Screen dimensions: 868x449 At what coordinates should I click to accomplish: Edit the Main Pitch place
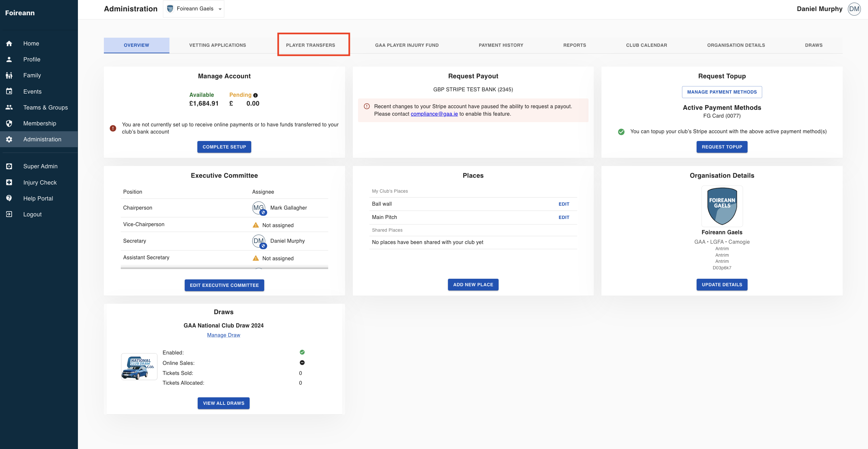point(564,217)
